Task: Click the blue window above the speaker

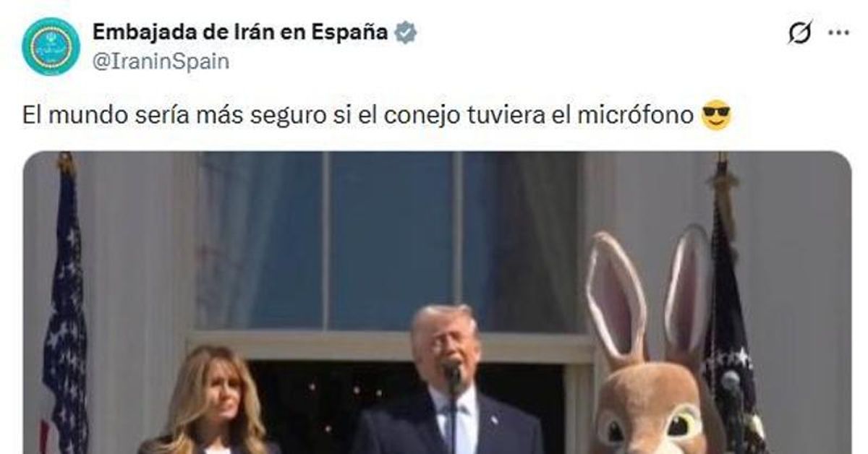Action: [391, 239]
